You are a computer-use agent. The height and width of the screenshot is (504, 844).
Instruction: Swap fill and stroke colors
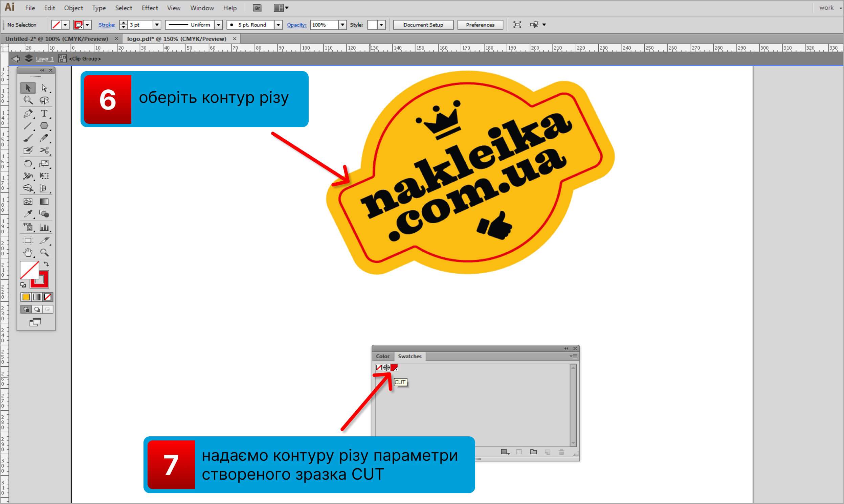click(46, 264)
